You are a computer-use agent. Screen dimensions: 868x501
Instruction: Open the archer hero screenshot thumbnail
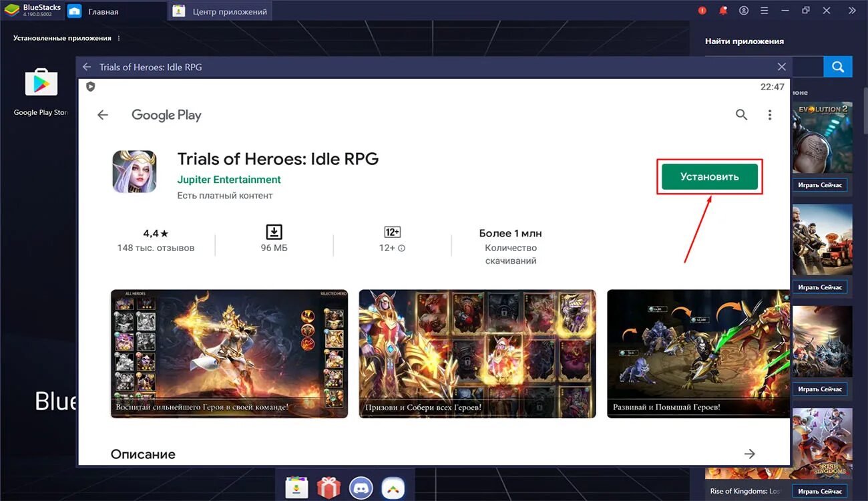(x=229, y=353)
